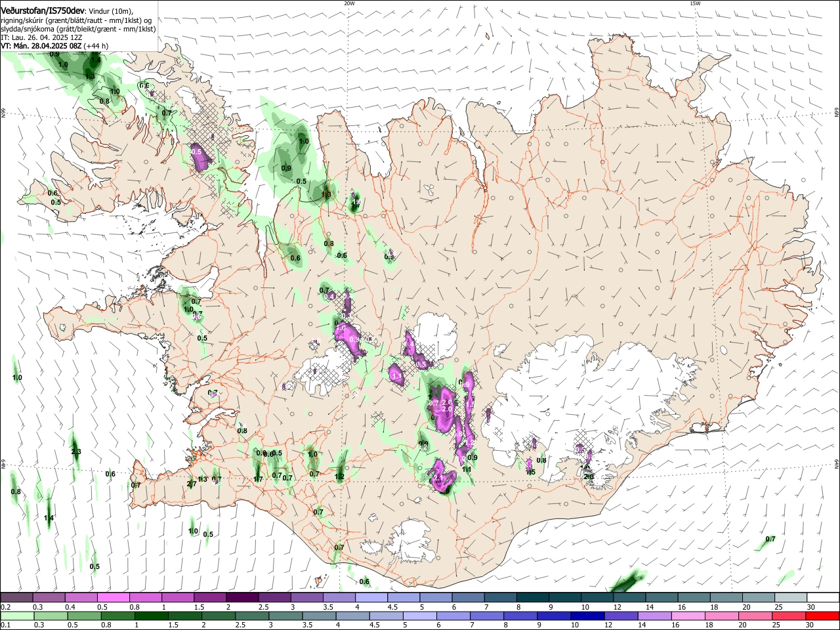Click the 'VT: Mán. 28.04.2025 08Z' valid time
840x630 pixels.
click(41, 46)
